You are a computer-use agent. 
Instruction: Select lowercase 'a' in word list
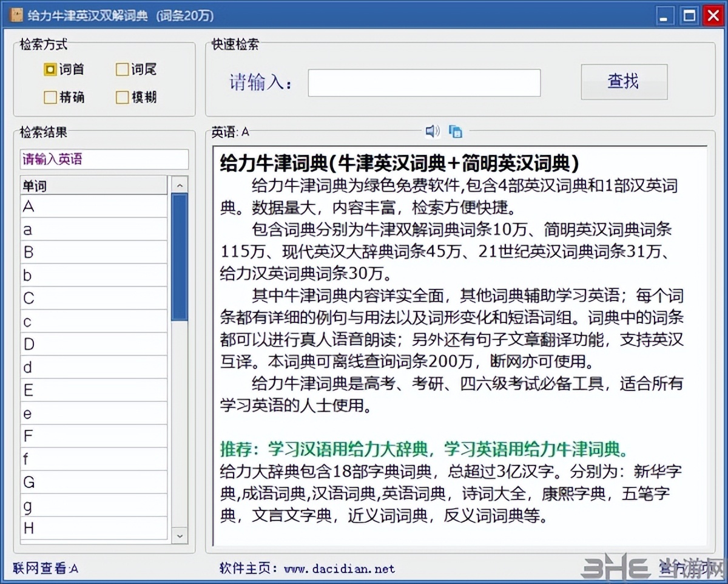93,229
